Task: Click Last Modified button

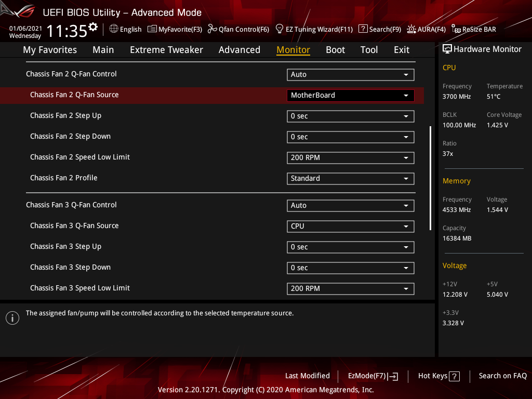Action: tap(308, 376)
